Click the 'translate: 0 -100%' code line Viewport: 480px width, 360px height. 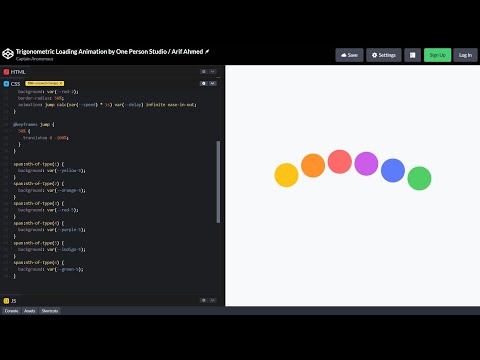pos(46,138)
